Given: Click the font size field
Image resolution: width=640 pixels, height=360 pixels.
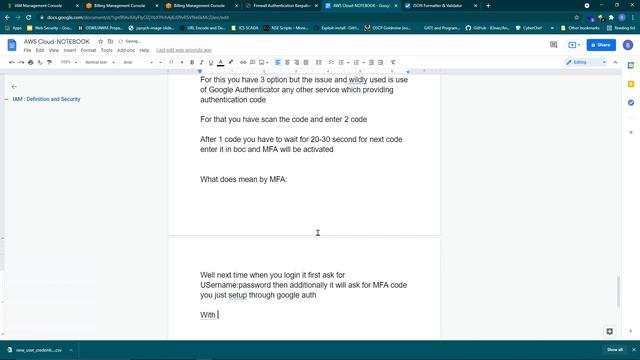Looking at the screenshot, I should click(171, 62).
